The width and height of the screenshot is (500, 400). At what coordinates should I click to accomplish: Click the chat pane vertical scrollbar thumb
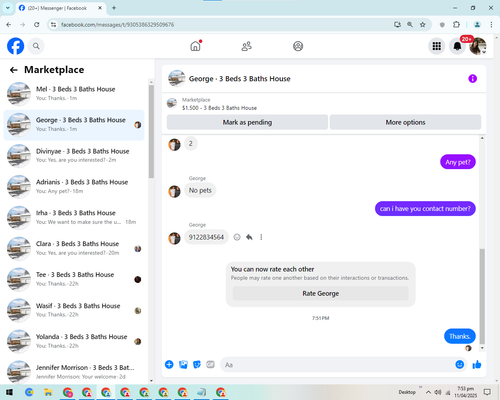click(482, 296)
